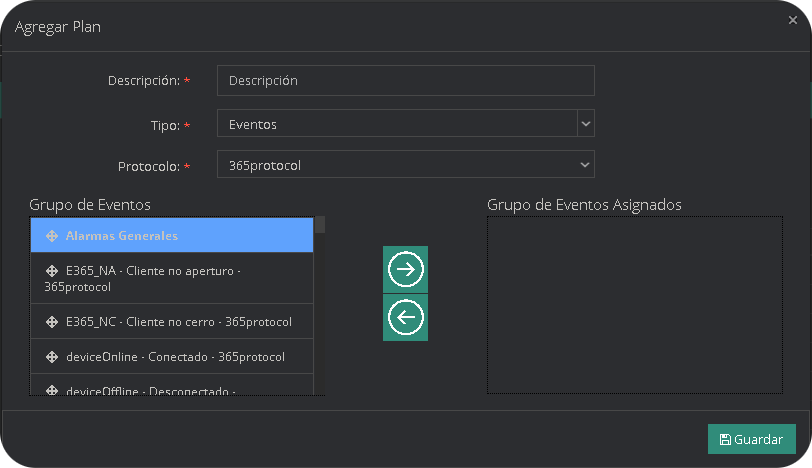Screen dimensions: 812x468
Task: Click move handle icon beside deviceOffline
Action: tap(52, 390)
